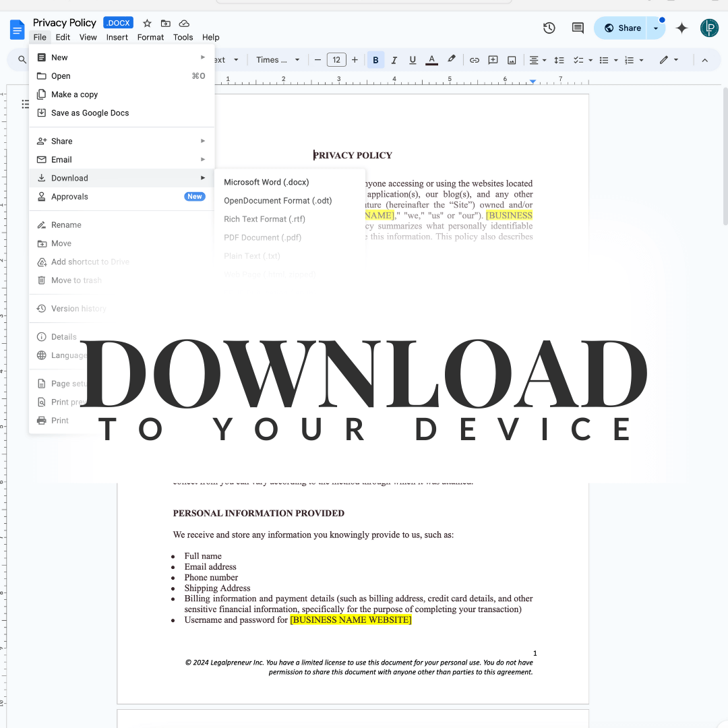Add a comment with the comment-plus icon
Image resolution: width=728 pixels, height=728 pixels.
pos(493,60)
